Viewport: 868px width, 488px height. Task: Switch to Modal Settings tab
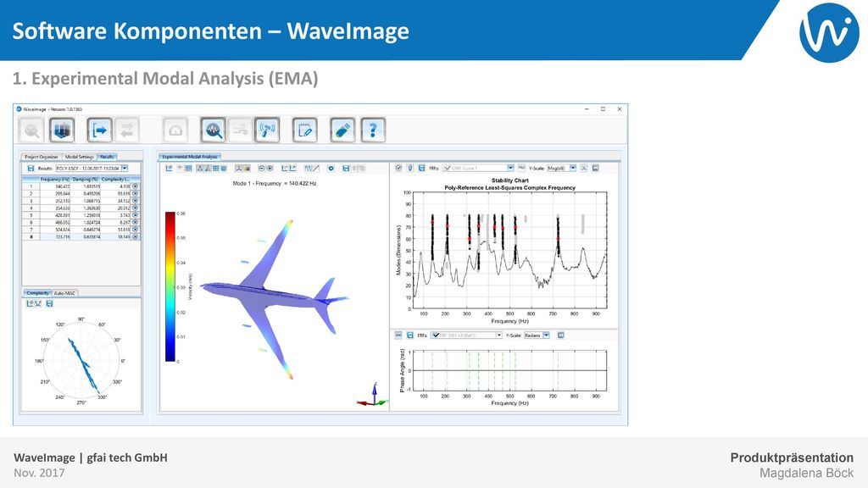click(x=79, y=157)
